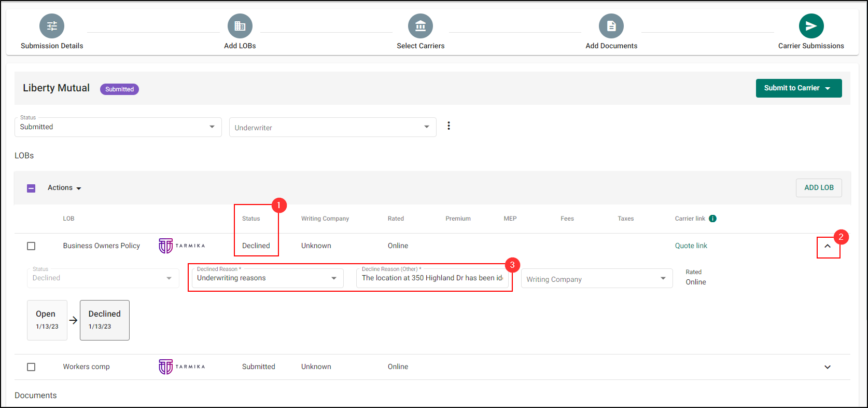
Task: Click Business Owners Policy LOB name
Action: [102, 246]
